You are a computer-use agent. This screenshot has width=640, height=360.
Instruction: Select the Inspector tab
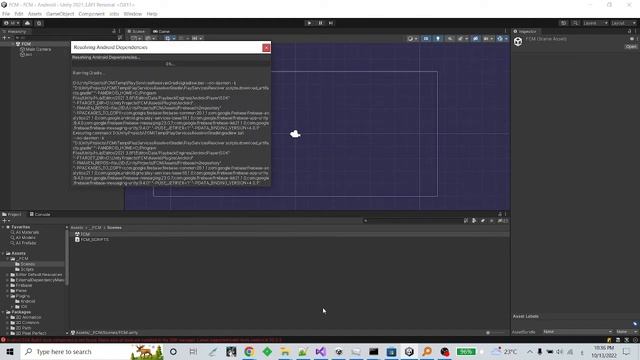[x=525, y=31]
